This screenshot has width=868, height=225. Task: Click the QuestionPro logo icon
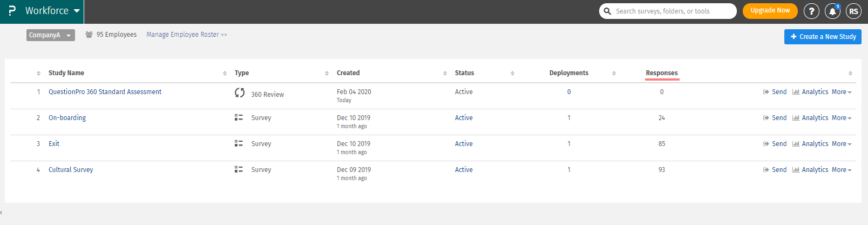point(12,11)
